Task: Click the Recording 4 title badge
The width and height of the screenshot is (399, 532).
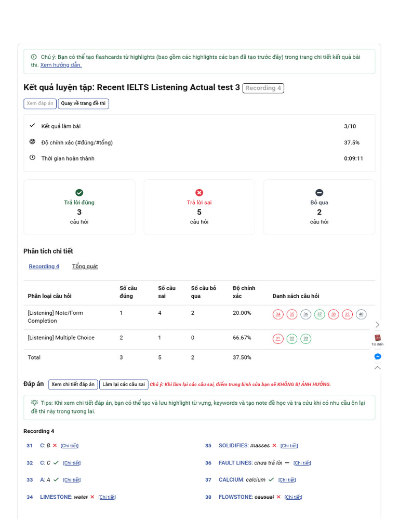Action: 263,88
